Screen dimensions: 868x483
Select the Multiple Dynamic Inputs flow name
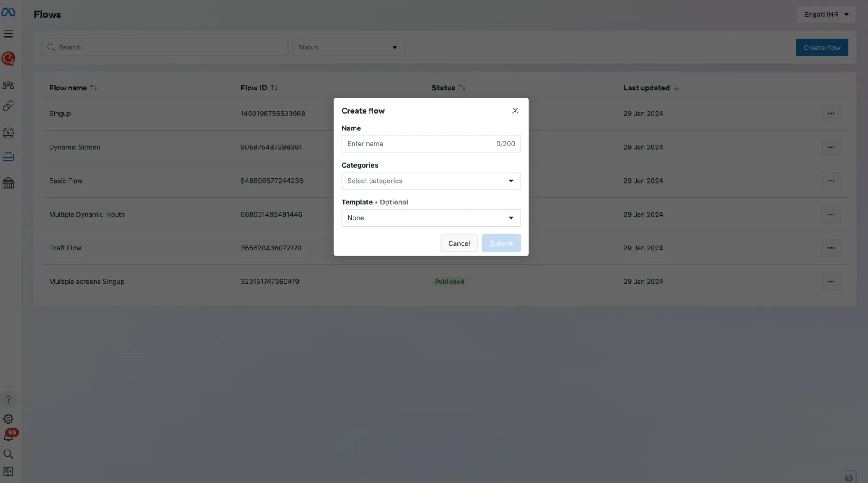tap(87, 214)
